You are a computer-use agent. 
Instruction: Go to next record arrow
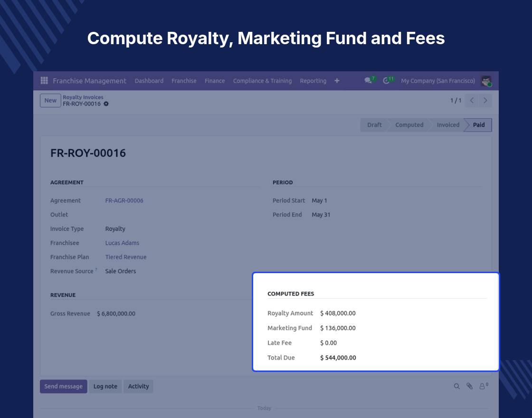coord(485,100)
